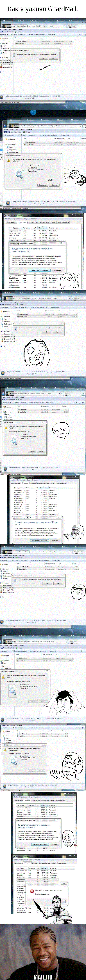Open 'Компьютер' in the sidebar of the Explorer window beside 'Конечно!'

5,57
